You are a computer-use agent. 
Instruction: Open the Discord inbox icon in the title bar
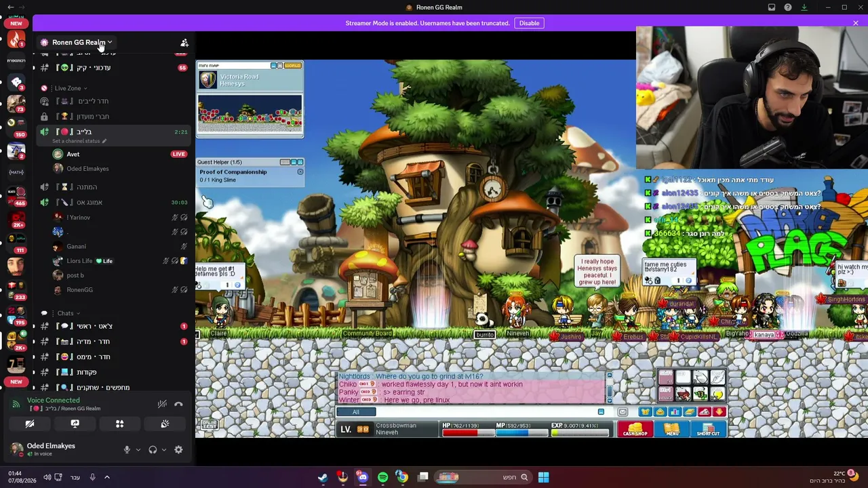pos(772,7)
